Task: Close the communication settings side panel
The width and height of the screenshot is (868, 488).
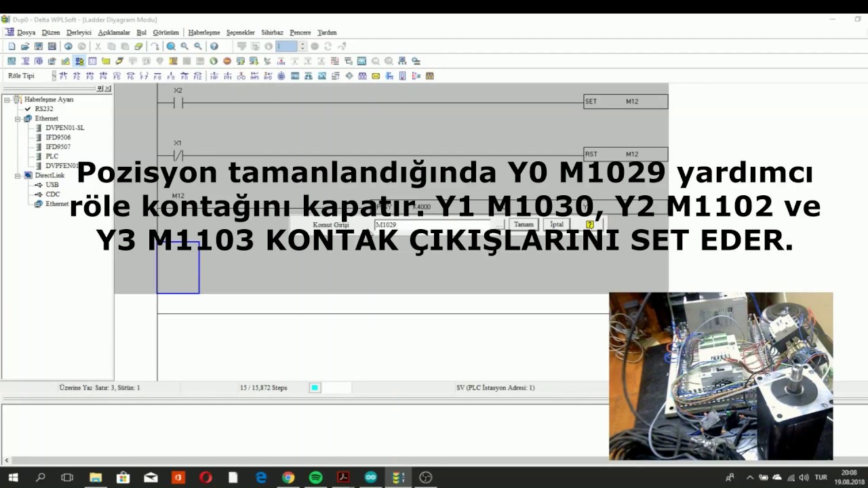Action: point(108,89)
